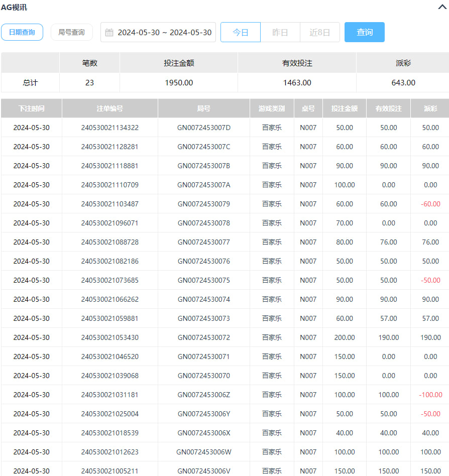
Task: Select bet order 240530021134322
Action: pyautogui.click(x=109, y=128)
